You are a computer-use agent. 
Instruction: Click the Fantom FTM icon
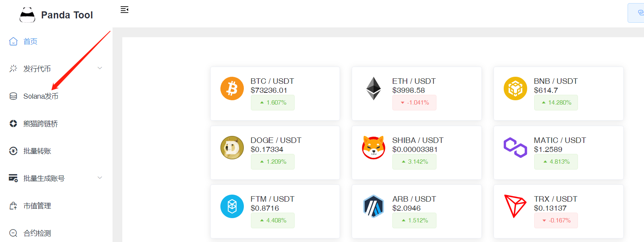pos(232,206)
